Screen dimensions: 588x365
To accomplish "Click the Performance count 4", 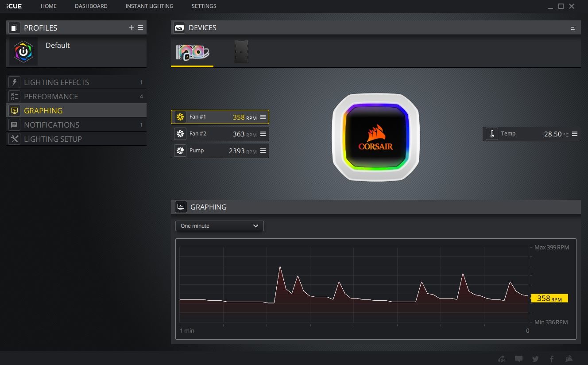I will point(141,97).
